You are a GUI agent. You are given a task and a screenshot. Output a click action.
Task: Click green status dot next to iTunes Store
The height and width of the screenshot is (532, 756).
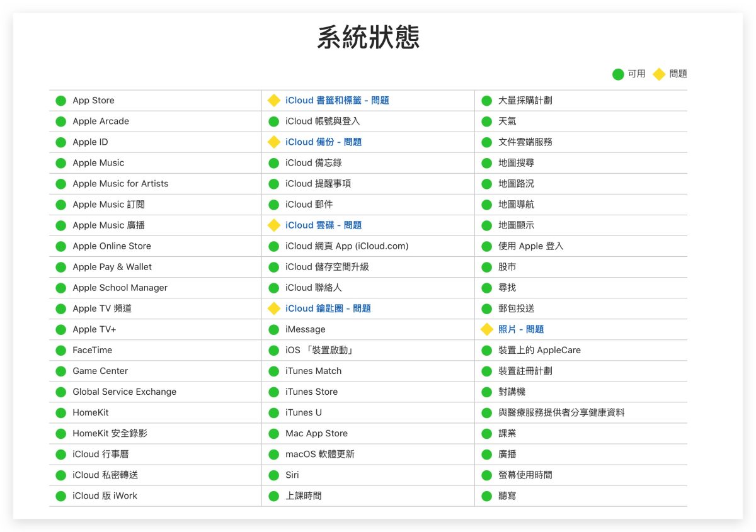click(273, 392)
